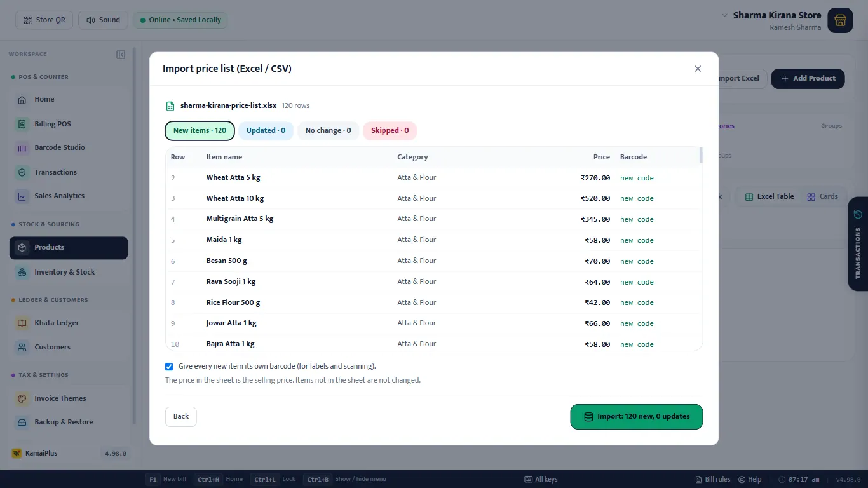868x488 pixels.
Task: Select Products in the sidebar
Action: (x=69, y=248)
